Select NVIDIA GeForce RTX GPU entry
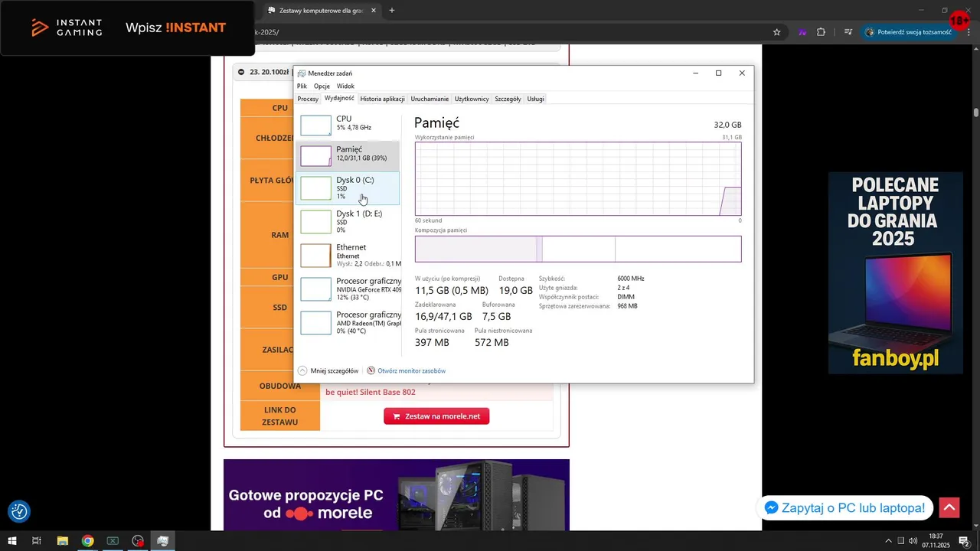This screenshot has height=551, width=980. [348, 289]
